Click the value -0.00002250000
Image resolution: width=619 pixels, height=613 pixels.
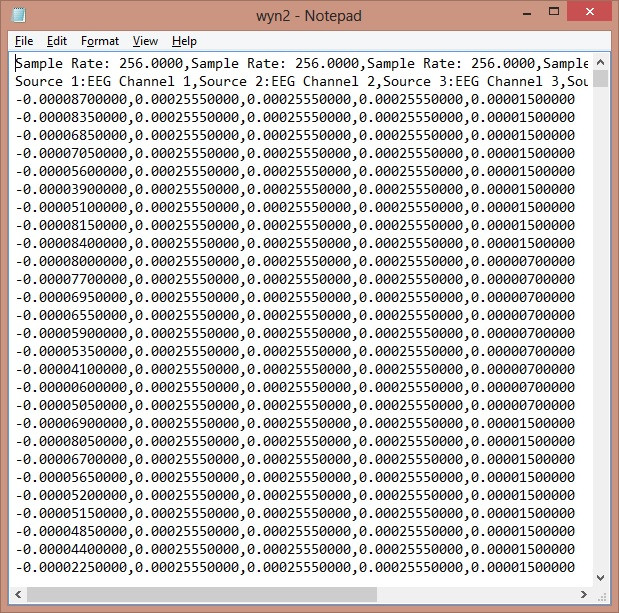(x=71, y=567)
